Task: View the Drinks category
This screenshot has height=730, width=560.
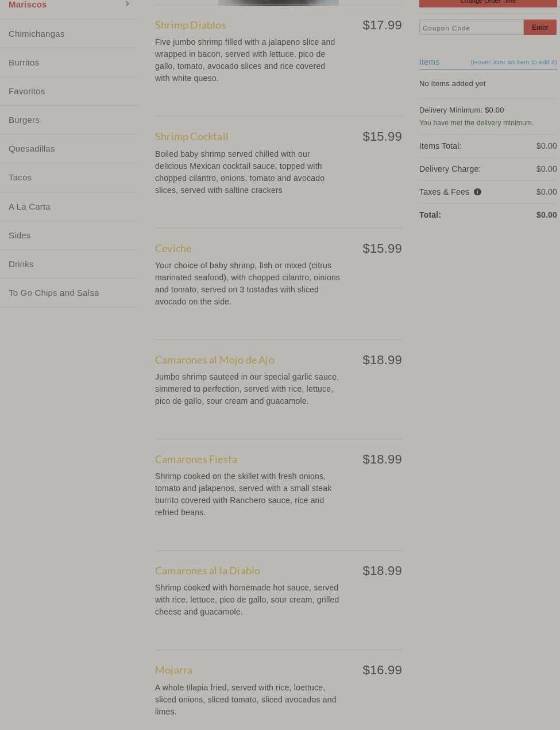Action: pyautogui.click(x=21, y=264)
